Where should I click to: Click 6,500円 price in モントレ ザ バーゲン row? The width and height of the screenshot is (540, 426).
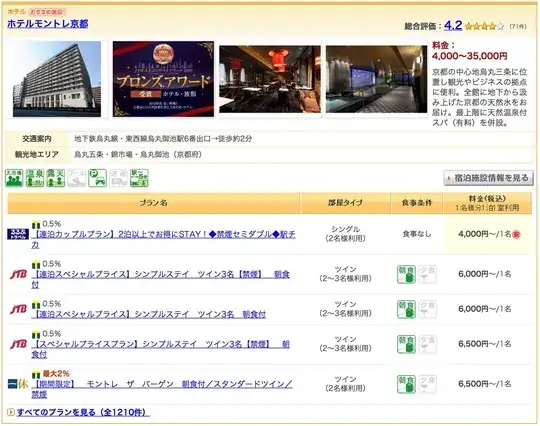point(485,384)
